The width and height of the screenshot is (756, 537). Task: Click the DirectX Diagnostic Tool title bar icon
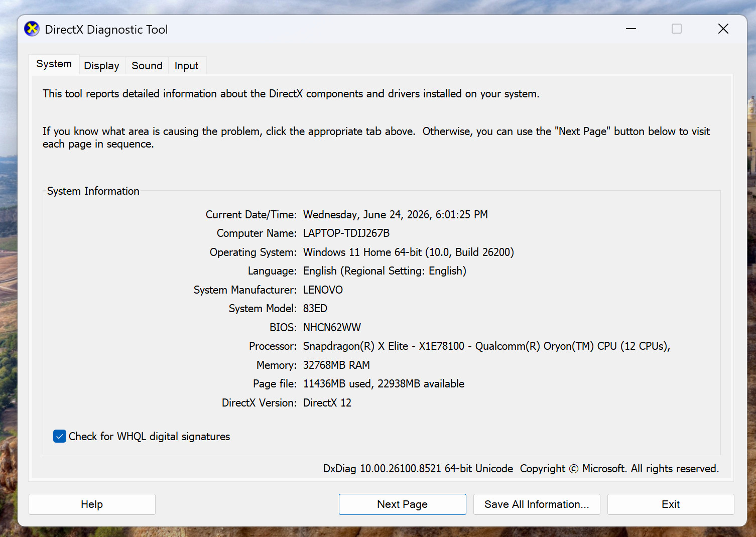[x=32, y=29]
